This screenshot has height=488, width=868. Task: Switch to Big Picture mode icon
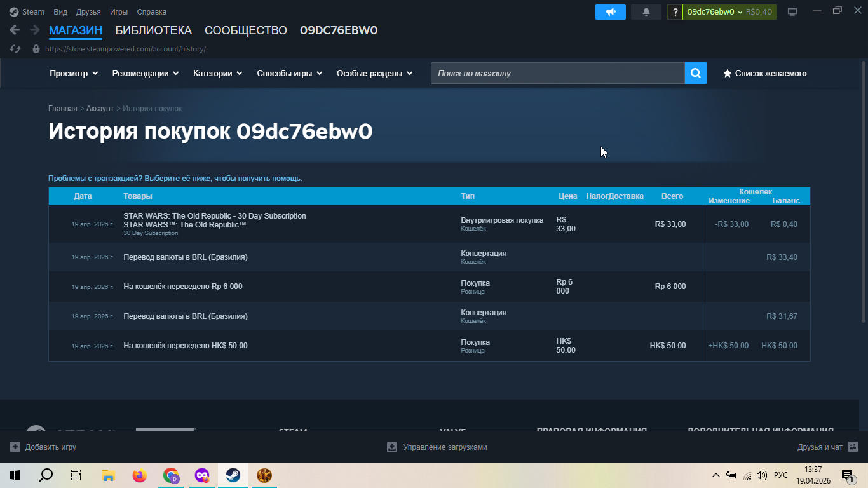pyautogui.click(x=792, y=12)
